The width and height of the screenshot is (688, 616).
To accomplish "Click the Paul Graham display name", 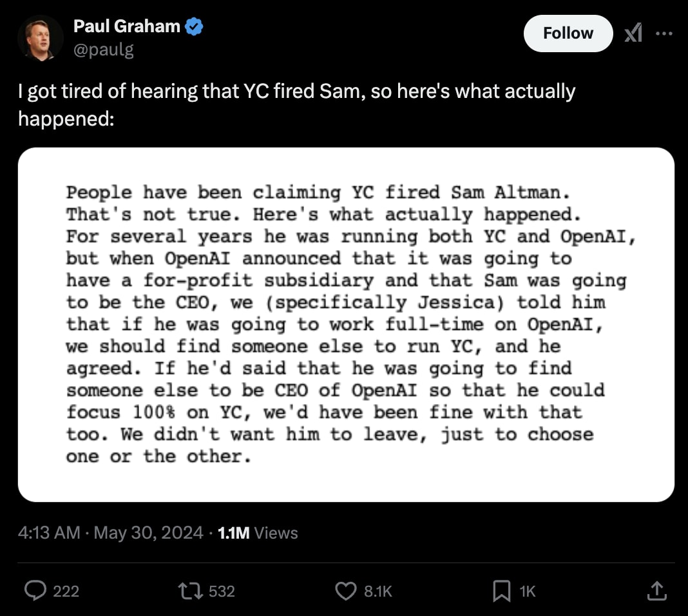I will click(x=127, y=27).
